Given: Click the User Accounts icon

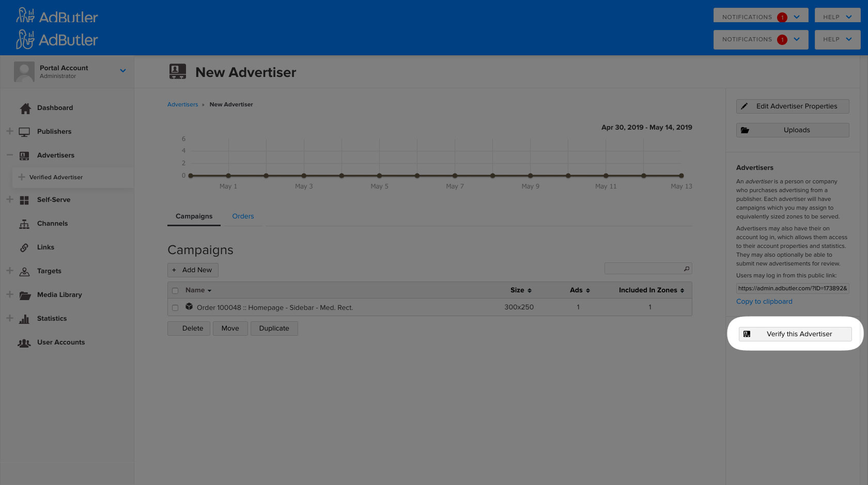Looking at the screenshot, I should tap(24, 342).
